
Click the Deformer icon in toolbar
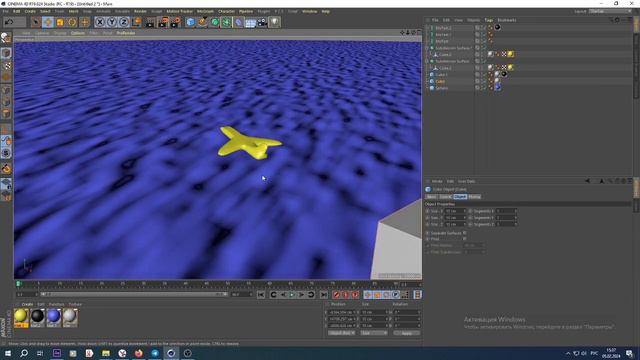coord(238,22)
